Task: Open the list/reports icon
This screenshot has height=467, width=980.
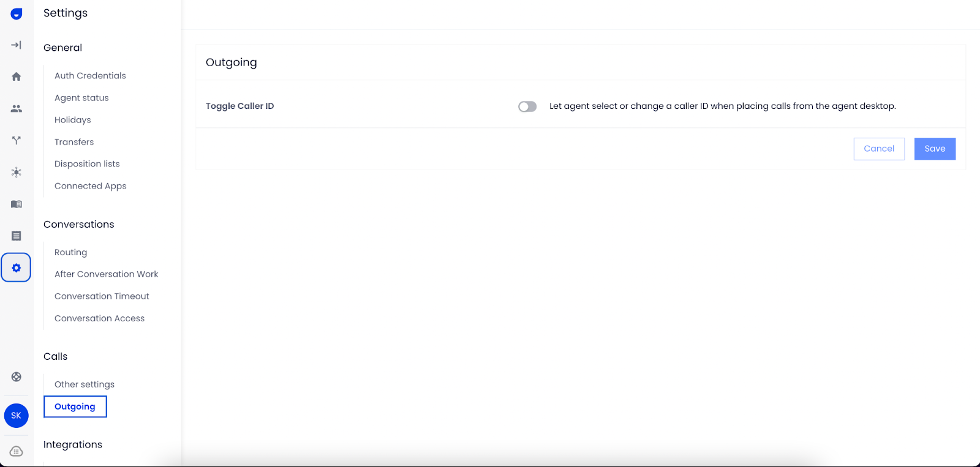Action: tap(17, 236)
